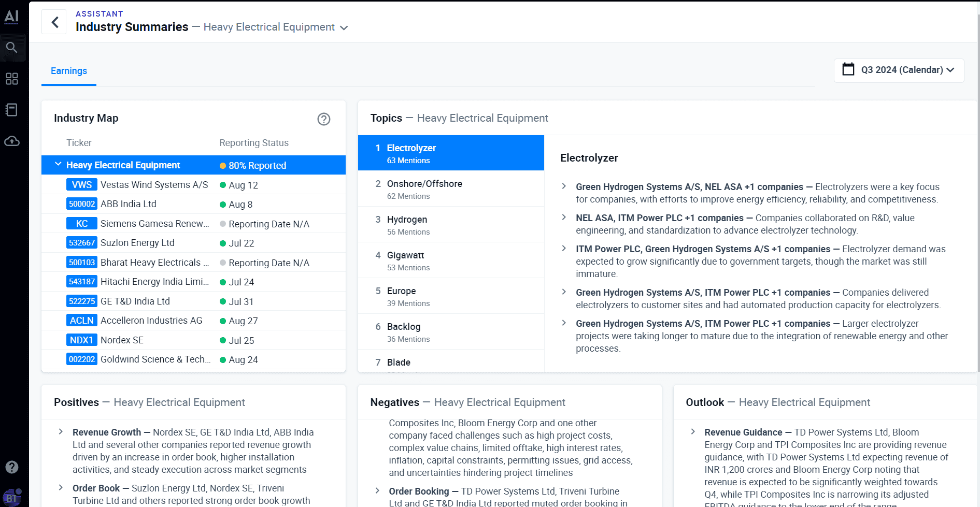Image resolution: width=980 pixels, height=507 pixels.
Task: Click the Aug 12 reporting date
Action: pyautogui.click(x=239, y=185)
